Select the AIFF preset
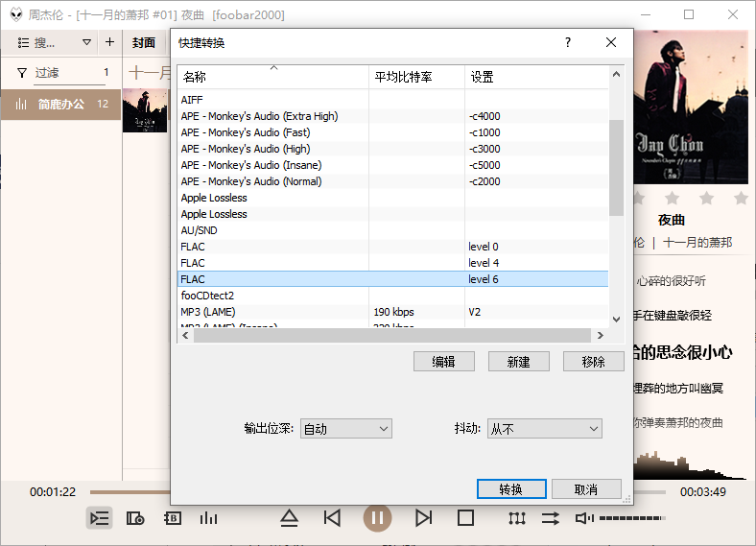Viewport: 756px width, 546px height. point(393,100)
